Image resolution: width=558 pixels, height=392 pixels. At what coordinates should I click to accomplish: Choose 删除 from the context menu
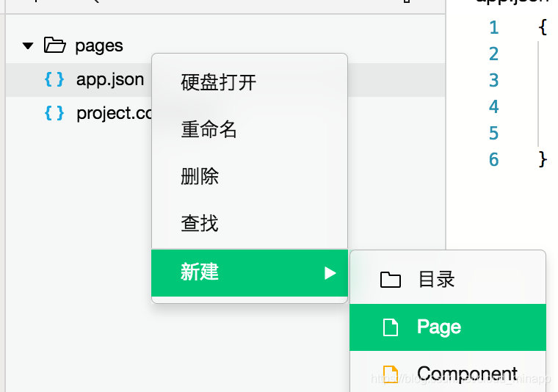250,176
